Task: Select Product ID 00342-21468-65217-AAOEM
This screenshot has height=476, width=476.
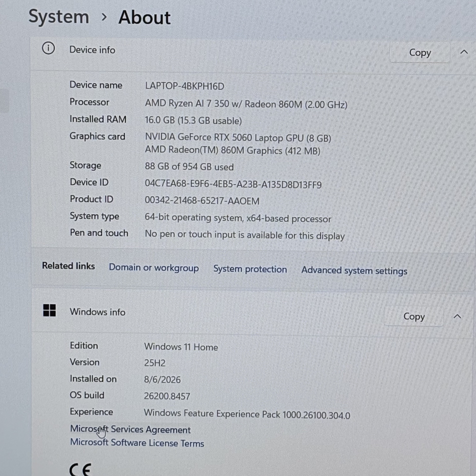Action: (x=202, y=201)
